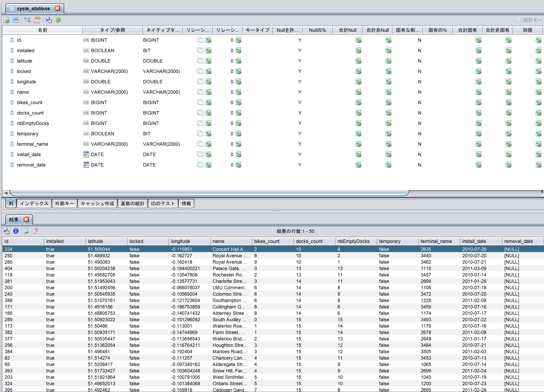Viewport: 544px width, 392px height.
Task: Click the green relation icon in the id row
Action: point(208,40)
